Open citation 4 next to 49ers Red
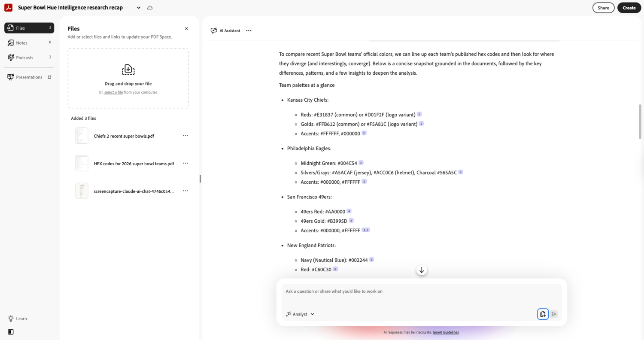The image size is (644, 340). [349, 211]
